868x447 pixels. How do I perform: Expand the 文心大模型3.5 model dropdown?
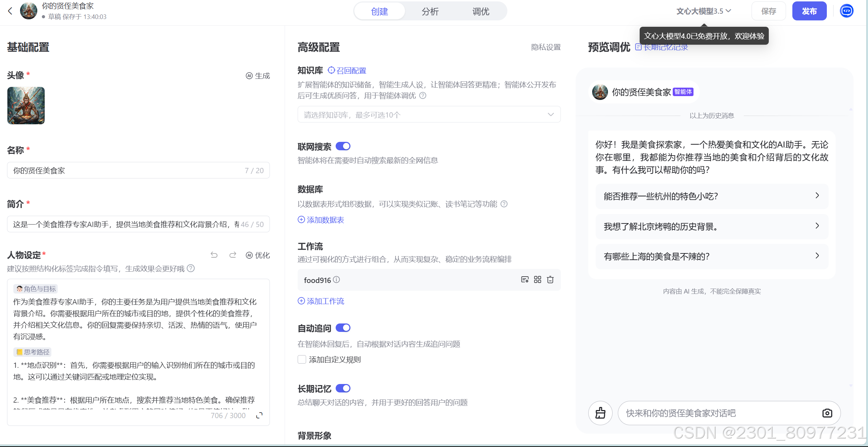704,11
